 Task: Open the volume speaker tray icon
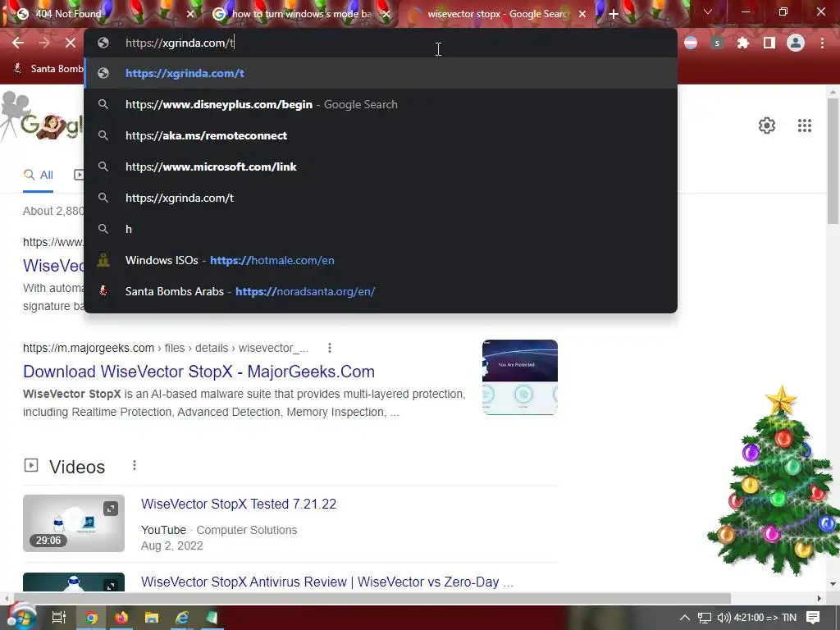click(x=724, y=618)
